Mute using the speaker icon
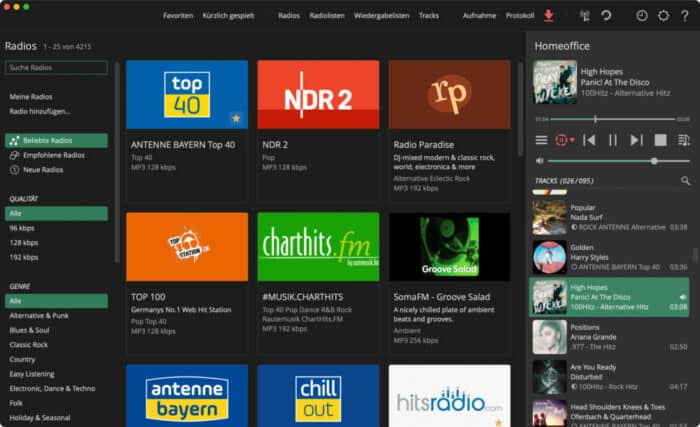 click(540, 161)
